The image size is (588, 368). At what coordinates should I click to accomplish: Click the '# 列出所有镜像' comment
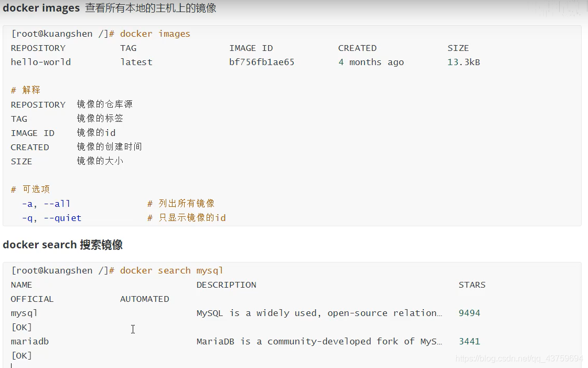pyautogui.click(x=181, y=203)
